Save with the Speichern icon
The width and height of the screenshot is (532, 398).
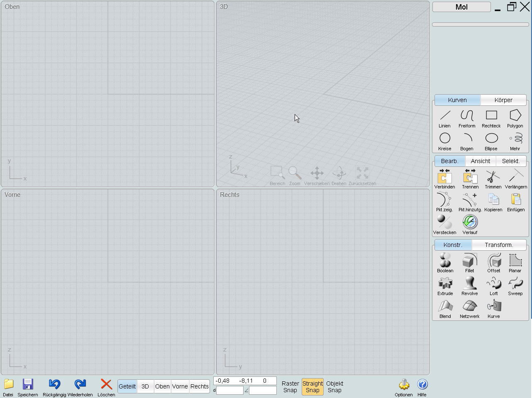click(28, 388)
